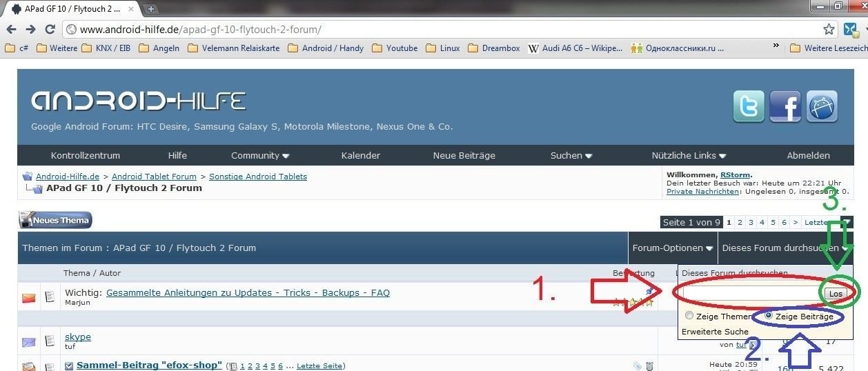The height and width of the screenshot is (371, 868).
Task: Go to the next page with '>'
Action: tap(795, 222)
